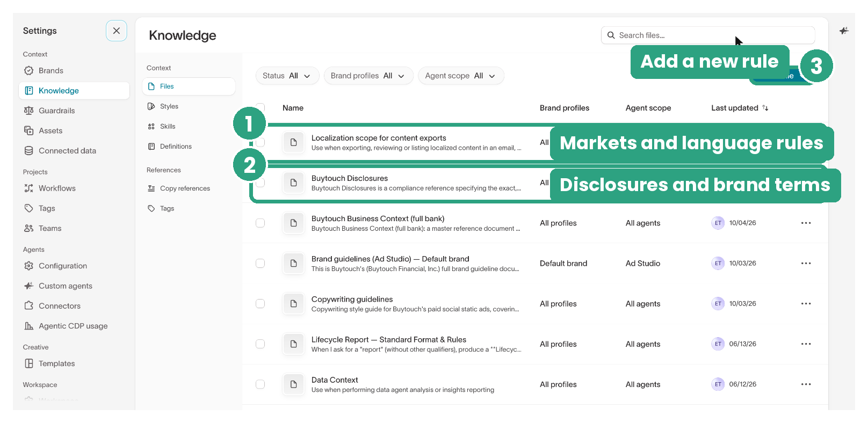Screen dimensions: 868x423
Task: Click the Search files input field
Action: (x=707, y=35)
